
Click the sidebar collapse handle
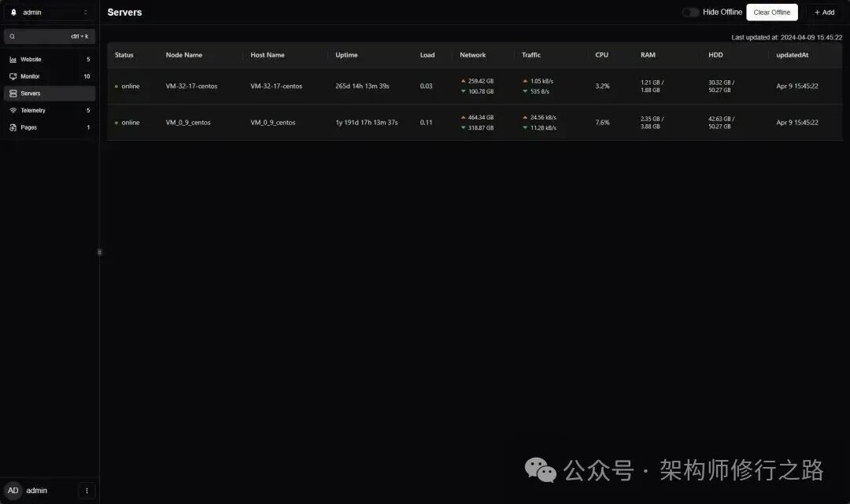[x=99, y=252]
